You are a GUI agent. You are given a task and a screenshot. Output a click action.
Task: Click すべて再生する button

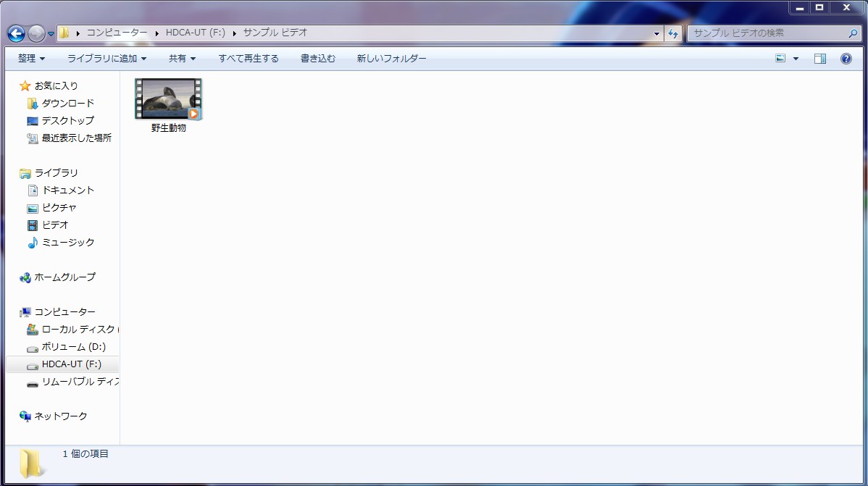click(249, 58)
